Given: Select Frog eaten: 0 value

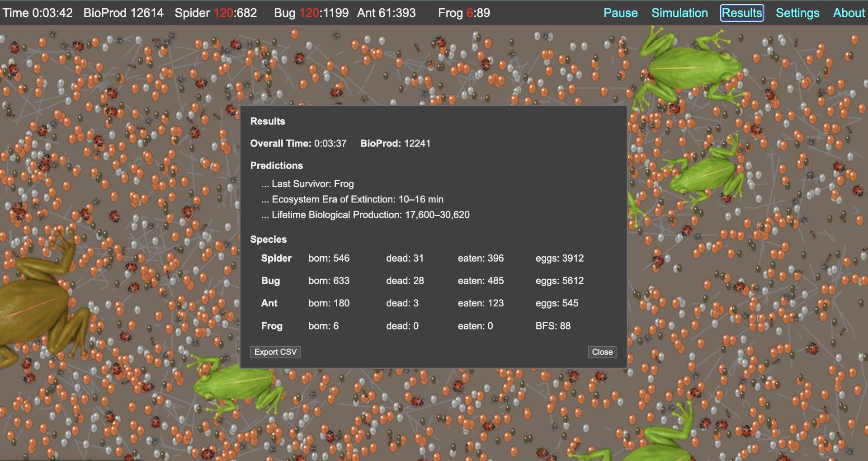Looking at the screenshot, I should pyautogui.click(x=475, y=326).
